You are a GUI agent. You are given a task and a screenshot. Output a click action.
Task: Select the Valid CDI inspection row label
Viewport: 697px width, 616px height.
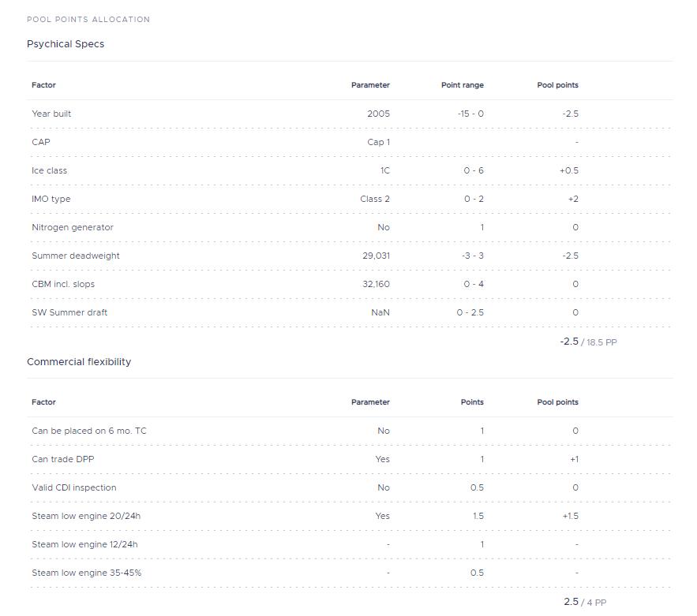[74, 487]
